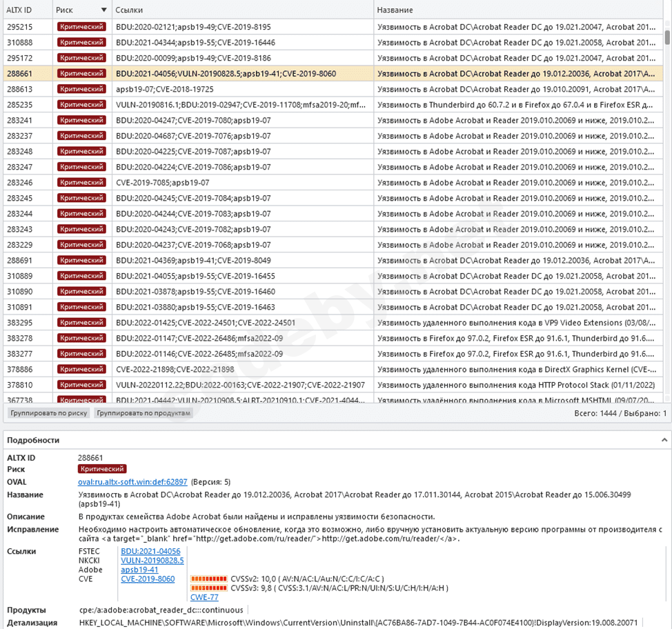Select the row with ALTX ID 383295
The width and height of the screenshot is (672, 629).
pyautogui.click(x=333, y=323)
